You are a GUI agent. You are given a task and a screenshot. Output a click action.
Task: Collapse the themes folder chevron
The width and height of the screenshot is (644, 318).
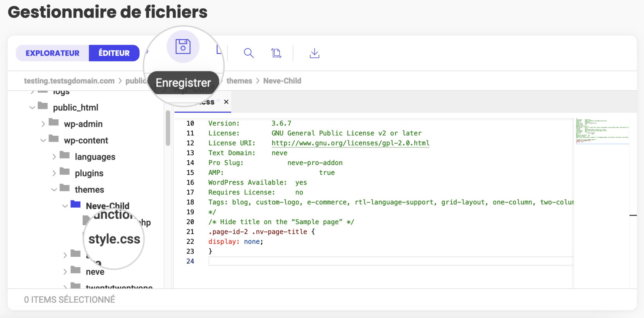coord(54,190)
